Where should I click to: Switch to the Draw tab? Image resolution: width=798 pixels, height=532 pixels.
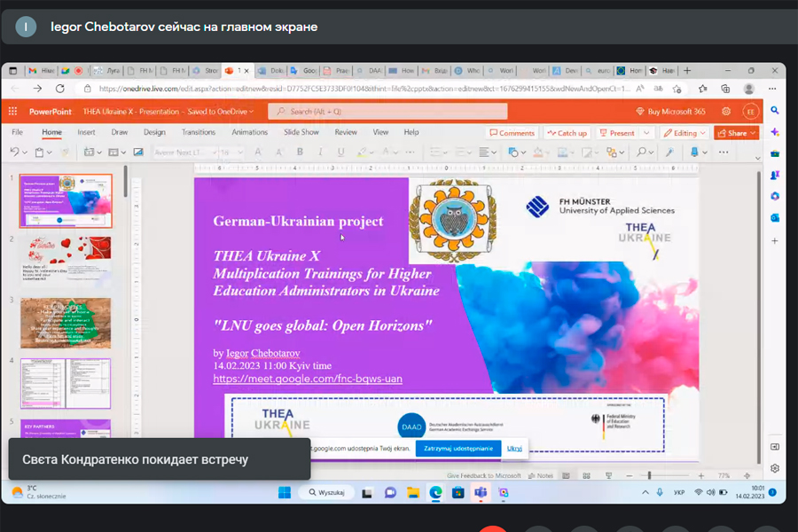[x=119, y=132]
